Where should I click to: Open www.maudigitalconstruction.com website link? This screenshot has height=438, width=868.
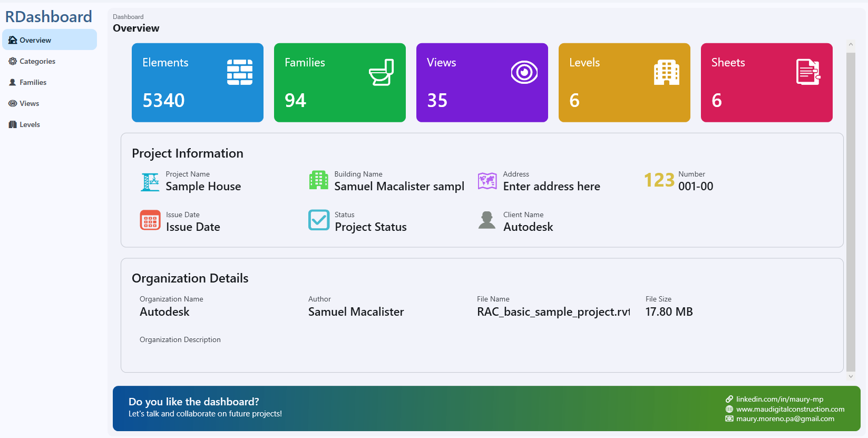coord(790,409)
